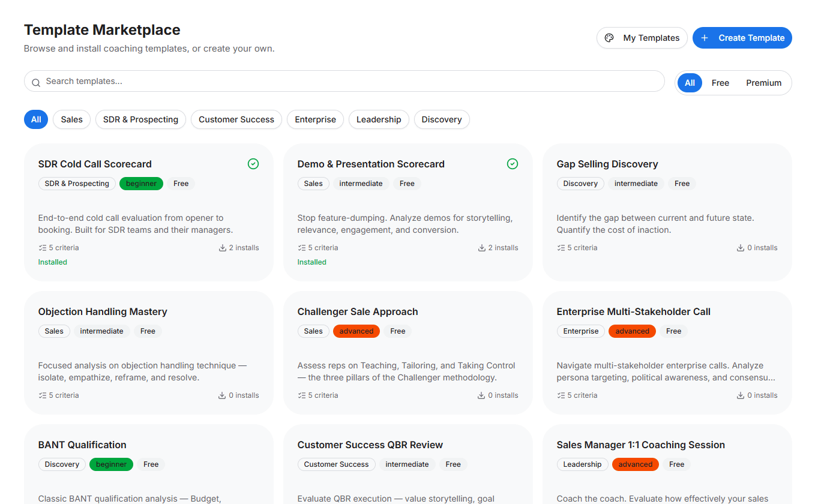This screenshot has width=830, height=504.
Task: Open My Templates
Action: click(642, 37)
